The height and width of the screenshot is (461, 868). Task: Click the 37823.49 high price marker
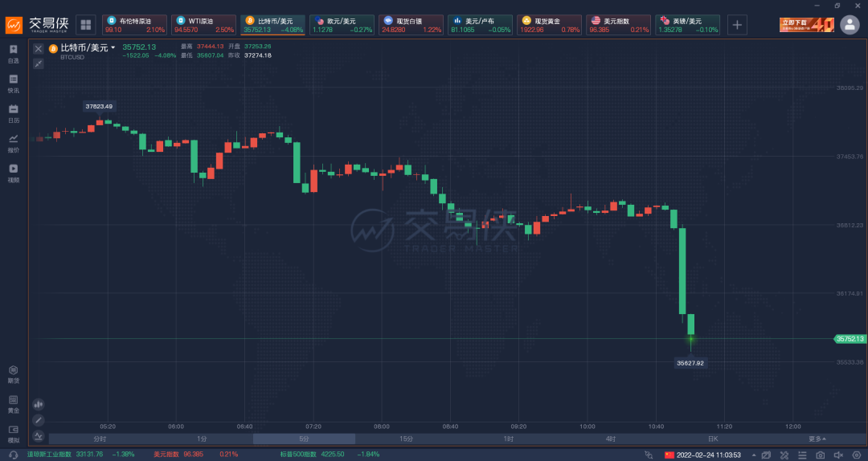coord(99,106)
